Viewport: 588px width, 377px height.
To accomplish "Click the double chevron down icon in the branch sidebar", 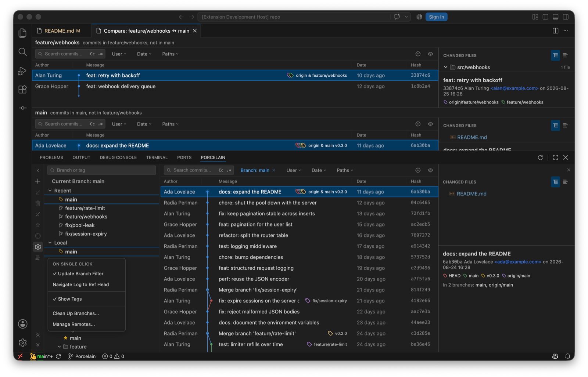I will [x=38, y=345].
